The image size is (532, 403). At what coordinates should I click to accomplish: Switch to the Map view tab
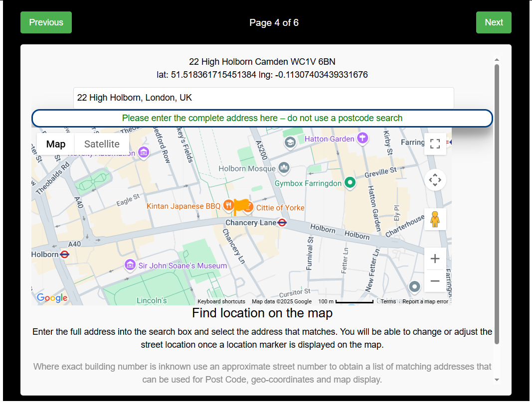pyautogui.click(x=55, y=144)
